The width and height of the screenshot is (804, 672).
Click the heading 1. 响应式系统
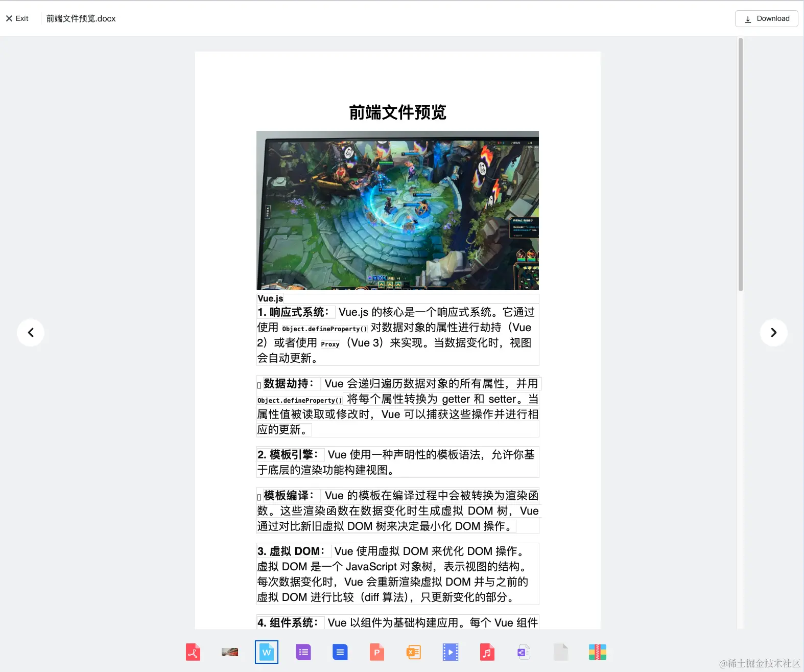[293, 312]
